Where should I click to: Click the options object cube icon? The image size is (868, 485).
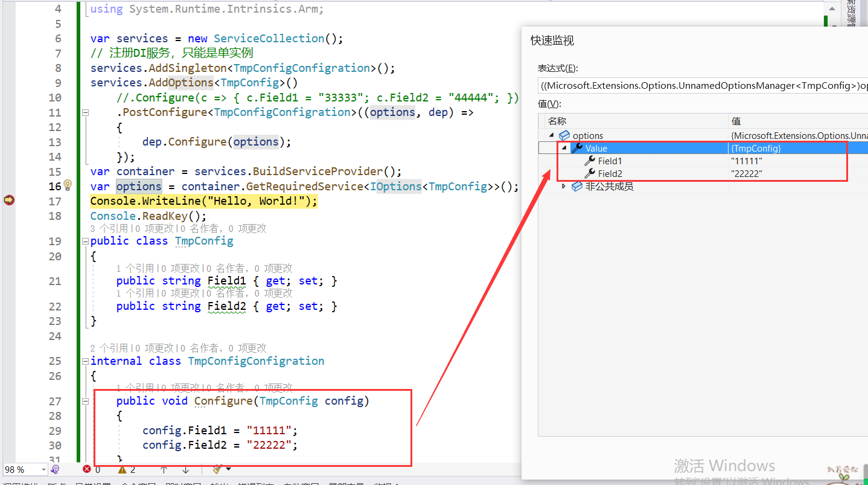click(564, 135)
